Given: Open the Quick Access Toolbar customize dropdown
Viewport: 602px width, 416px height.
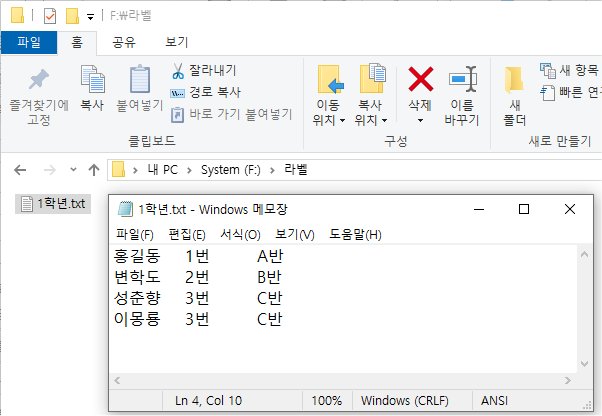Looking at the screenshot, I should tap(90, 17).
